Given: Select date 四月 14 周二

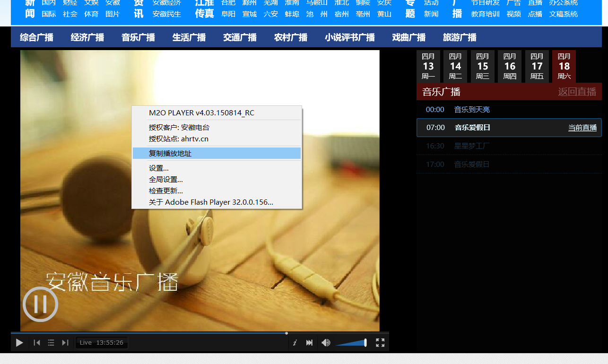Looking at the screenshot, I should point(455,66).
